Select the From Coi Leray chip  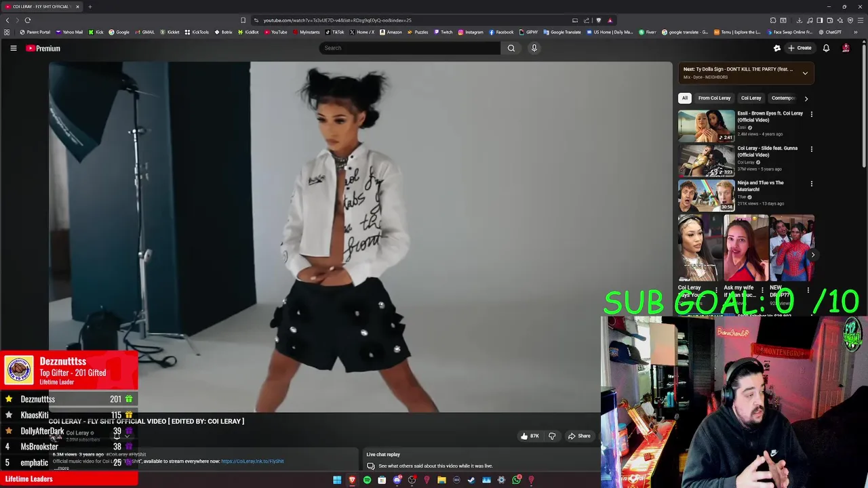click(x=714, y=98)
